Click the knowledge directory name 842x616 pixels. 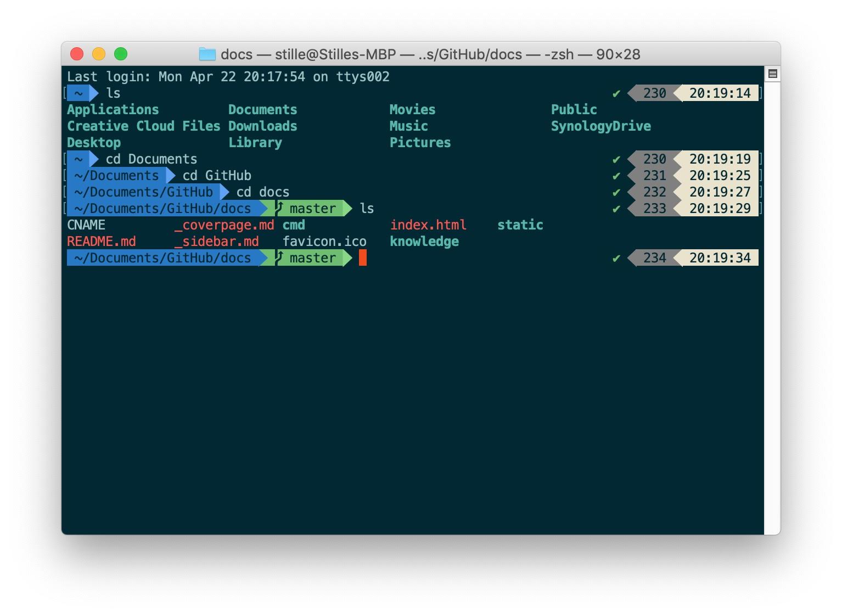424,242
